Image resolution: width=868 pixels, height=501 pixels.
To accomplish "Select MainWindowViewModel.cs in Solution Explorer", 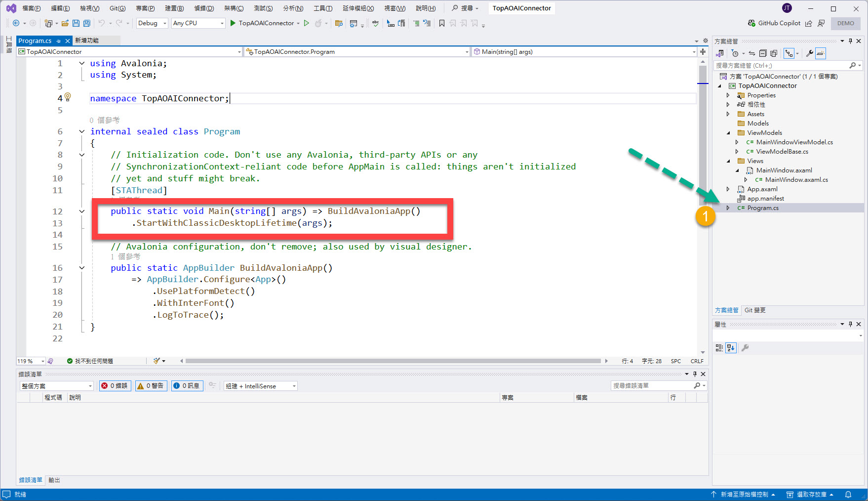I will pyautogui.click(x=794, y=142).
